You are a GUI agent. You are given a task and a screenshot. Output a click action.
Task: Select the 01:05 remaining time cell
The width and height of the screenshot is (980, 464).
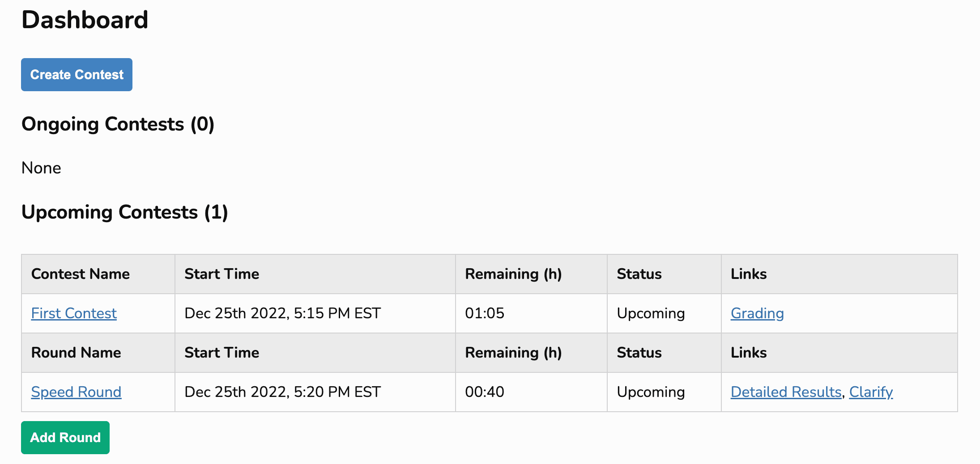[485, 313]
